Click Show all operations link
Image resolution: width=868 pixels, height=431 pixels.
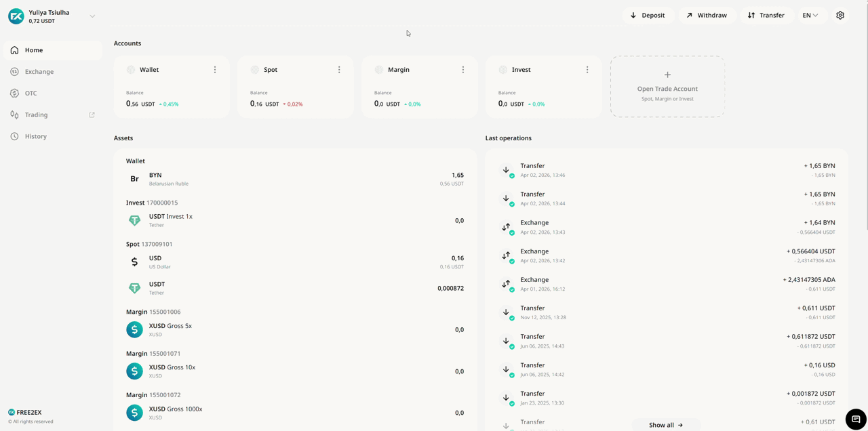tap(665, 425)
